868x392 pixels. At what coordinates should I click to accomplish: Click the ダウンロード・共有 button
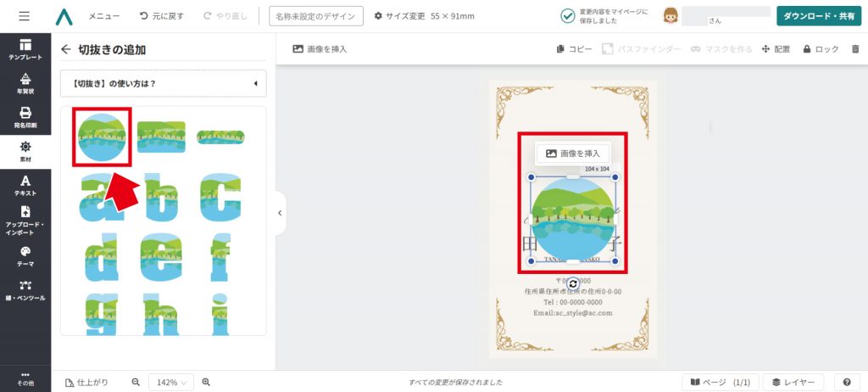pos(818,16)
